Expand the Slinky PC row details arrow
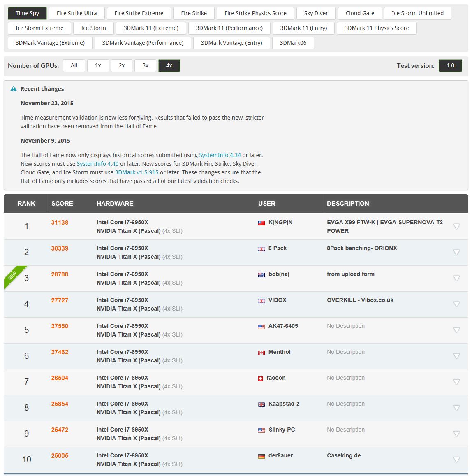Screen dimensions: 472x476 coord(456,434)
